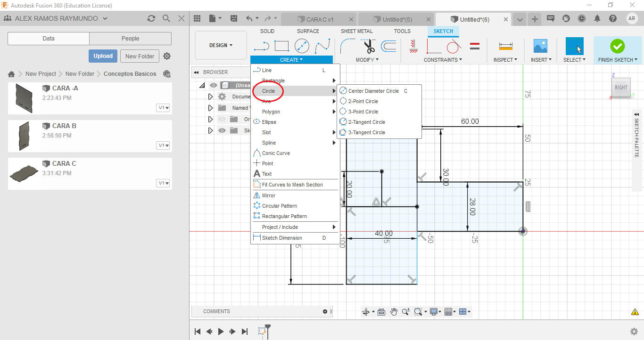644x340 pixels.
Task: Click the New Project breadcrumb link
Action: 41,74
